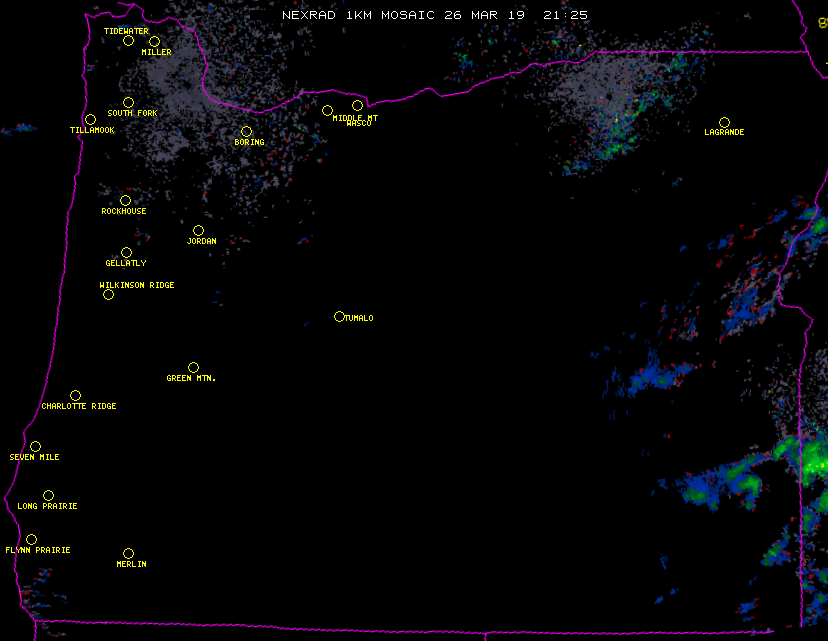
Task: Click the Tillamook station circle marker
Action: tap(90, 120)
